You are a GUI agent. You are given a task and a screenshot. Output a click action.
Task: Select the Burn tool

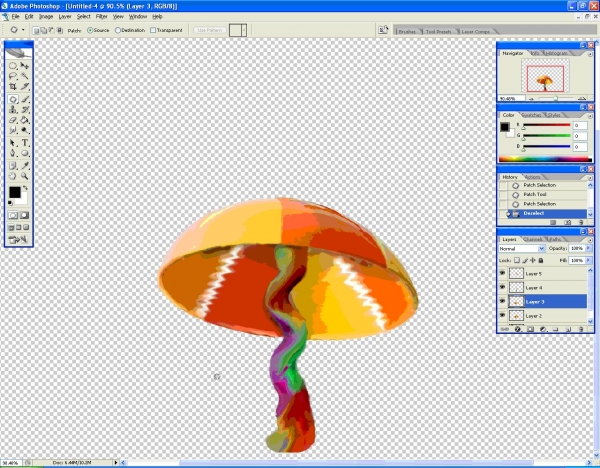[x=24, y=130]
